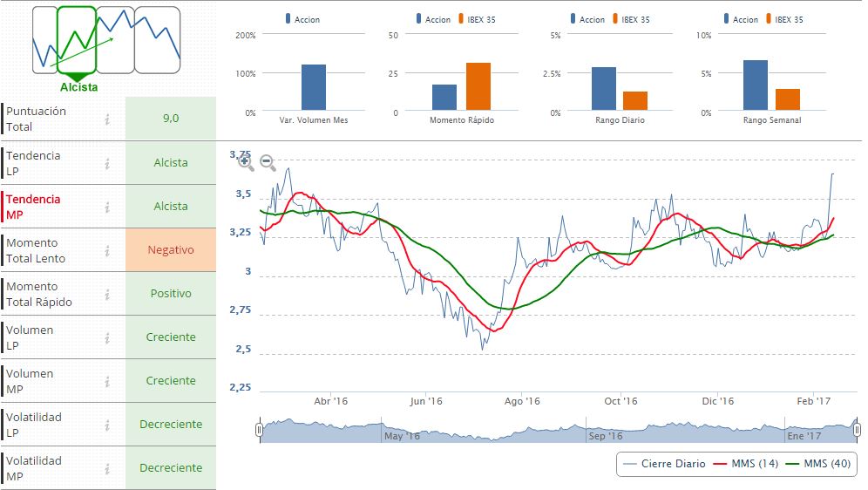The image size is (868, 490).
Task: View info for Volatilidad LP
Action: tap(107, 425)
